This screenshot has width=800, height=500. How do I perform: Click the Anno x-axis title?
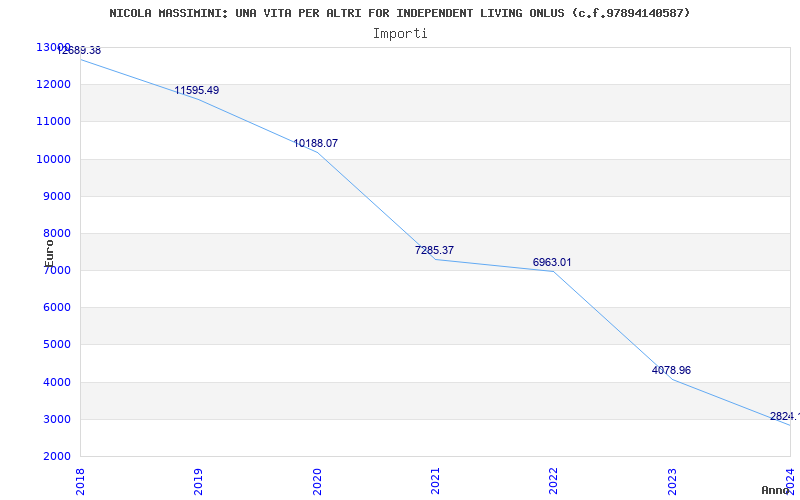click(x=776, y=490)
